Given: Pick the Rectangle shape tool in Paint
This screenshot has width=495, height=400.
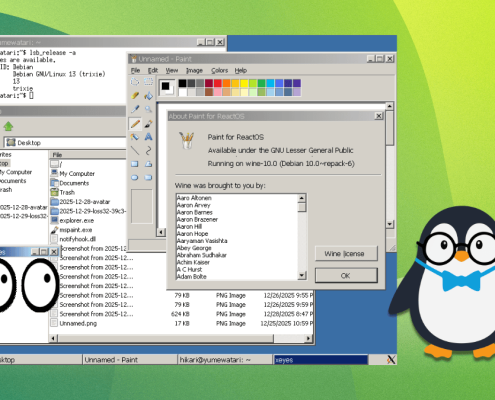Looking at the screenshot, I should pos(135,164).
